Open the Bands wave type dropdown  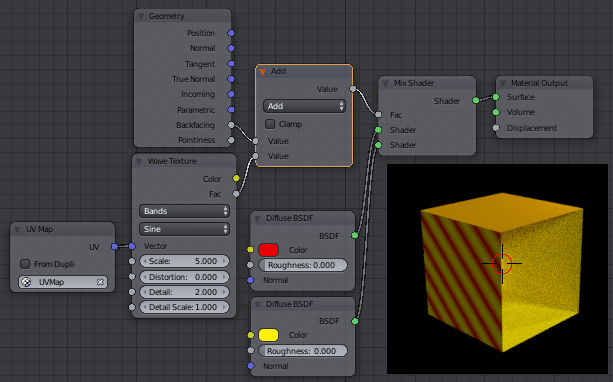point(184,211)
